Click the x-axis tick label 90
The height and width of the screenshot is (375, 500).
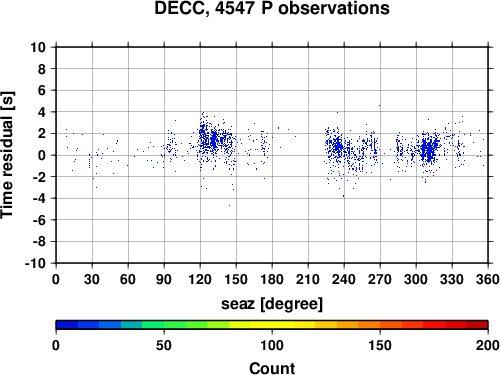(164, 279)
